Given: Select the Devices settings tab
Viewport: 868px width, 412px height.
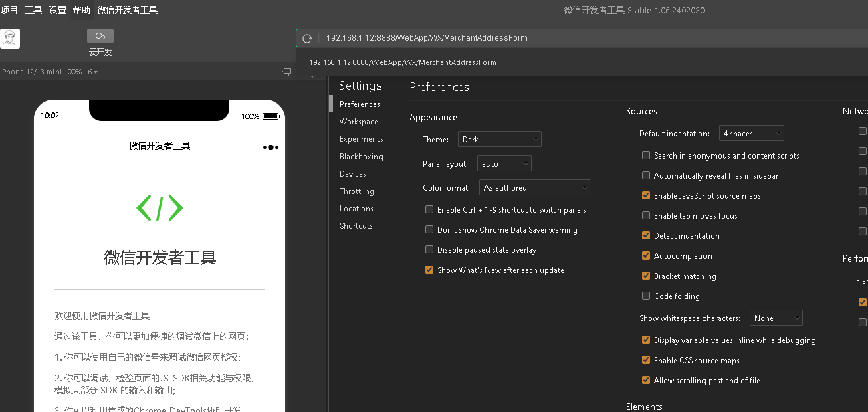Looking at the screenshot, I should [353, 174].
